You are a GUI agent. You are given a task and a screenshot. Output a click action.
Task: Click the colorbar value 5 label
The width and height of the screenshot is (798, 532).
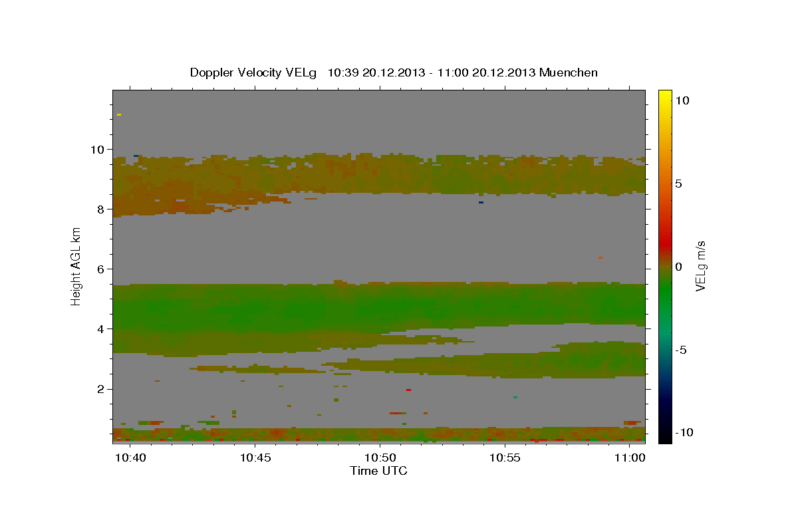click(678, 184)
